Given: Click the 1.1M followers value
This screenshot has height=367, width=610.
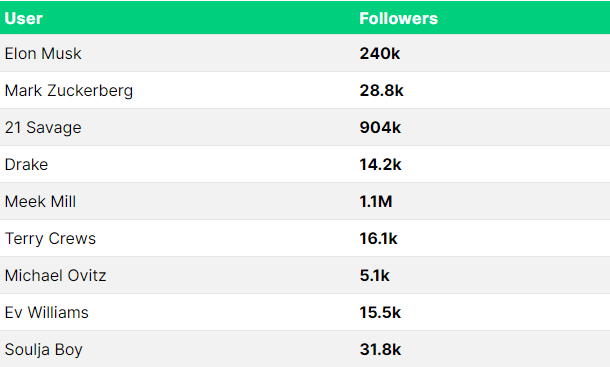Looking at the screenshot, I should pos(376,201).
